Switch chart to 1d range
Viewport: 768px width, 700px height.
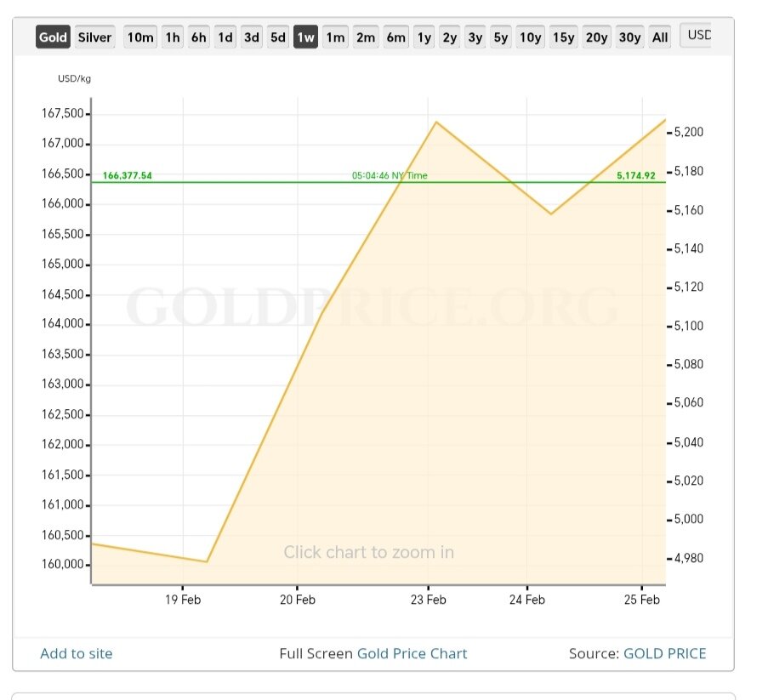[x=225, y=37]
